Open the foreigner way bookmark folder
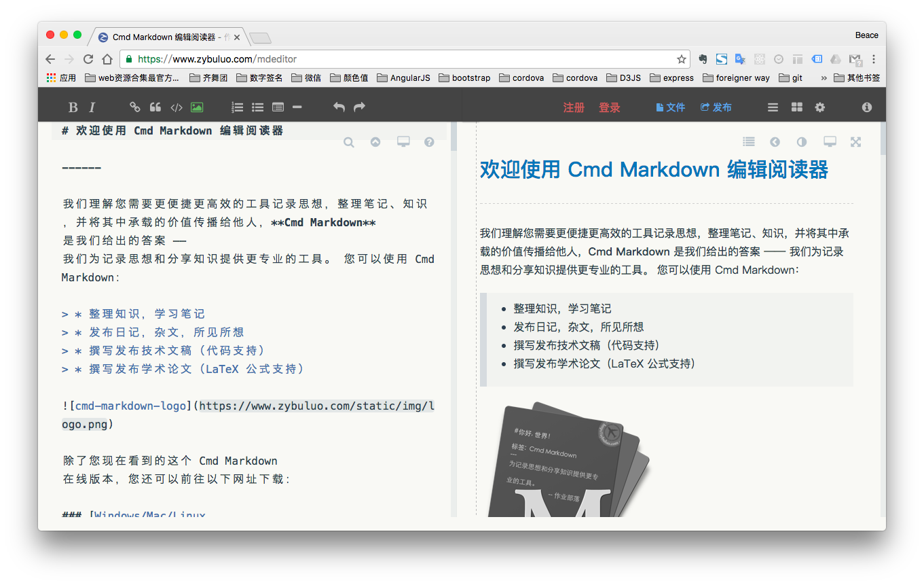924x585 pixels. point(736,77)
